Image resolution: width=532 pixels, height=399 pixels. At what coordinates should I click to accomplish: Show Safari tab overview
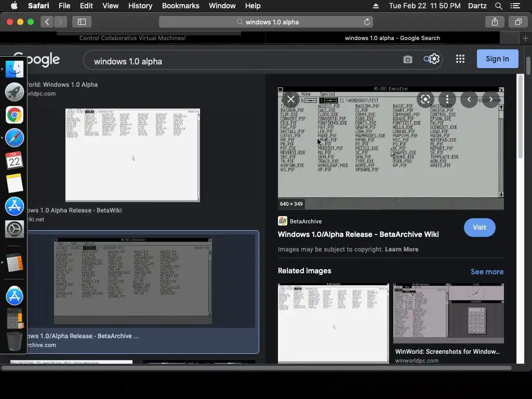pos(518,22)
